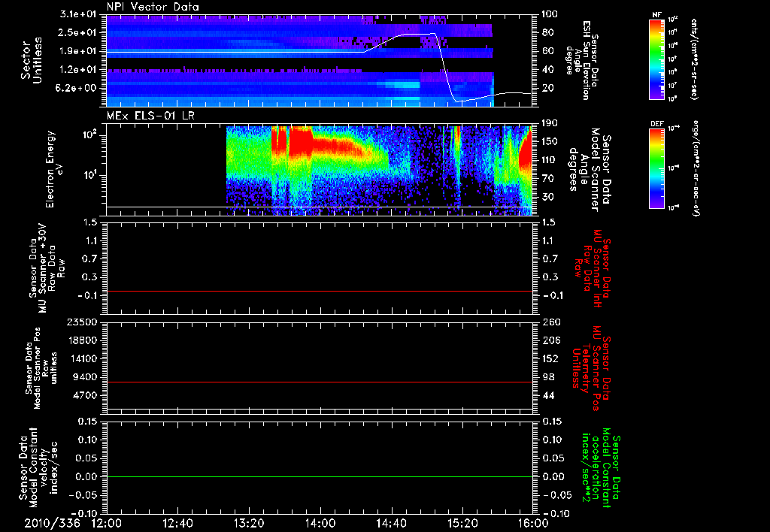Click the 23500 scanner position tick label
Viewport: 770px width, 532px height.
coord(81,322)
